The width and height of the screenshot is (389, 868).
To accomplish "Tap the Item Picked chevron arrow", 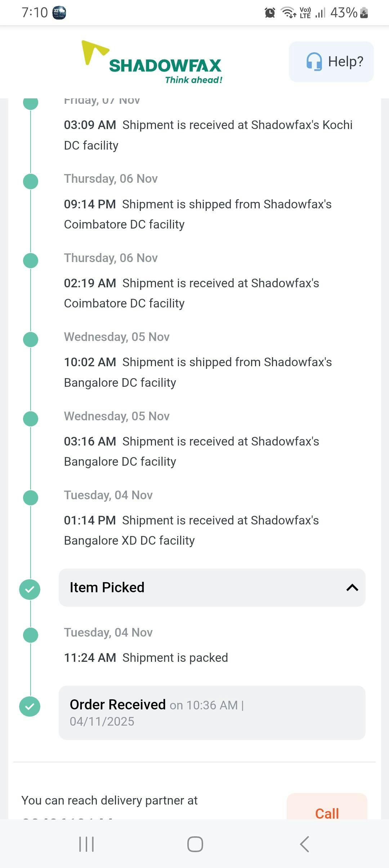I will click(x=352, y=588).
